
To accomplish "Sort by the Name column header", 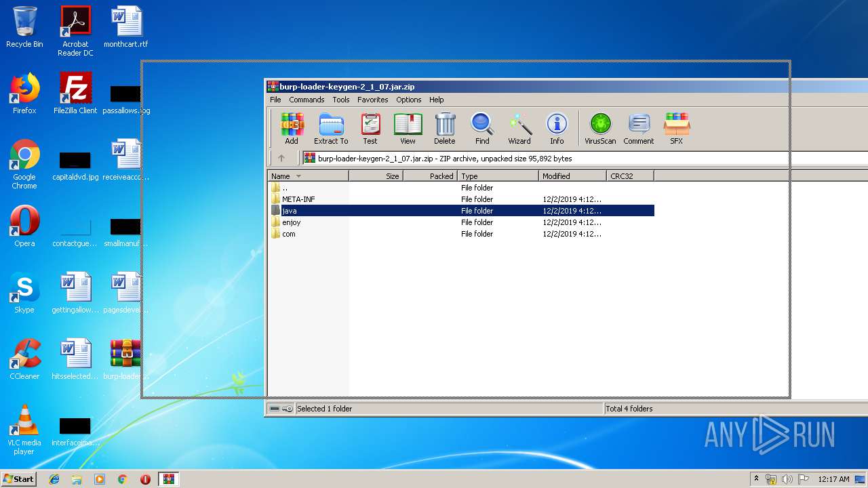I will [309, 176].
